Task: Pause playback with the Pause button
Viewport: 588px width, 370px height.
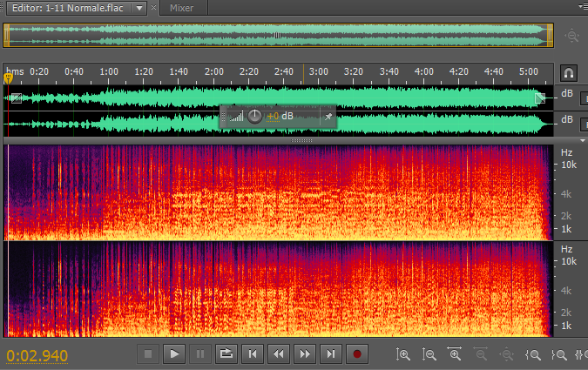Action: coord(199,354)
